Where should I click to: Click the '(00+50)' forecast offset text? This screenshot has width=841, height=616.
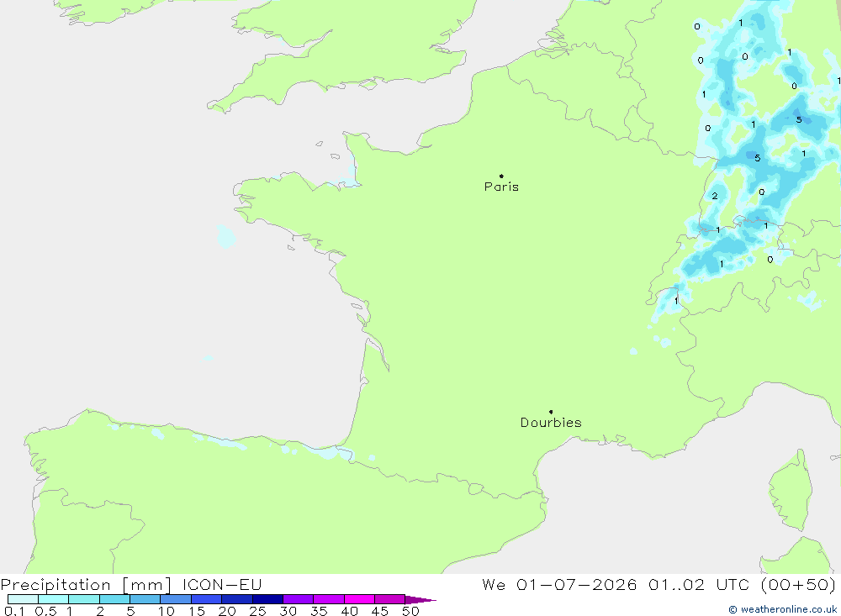point(798,584)
